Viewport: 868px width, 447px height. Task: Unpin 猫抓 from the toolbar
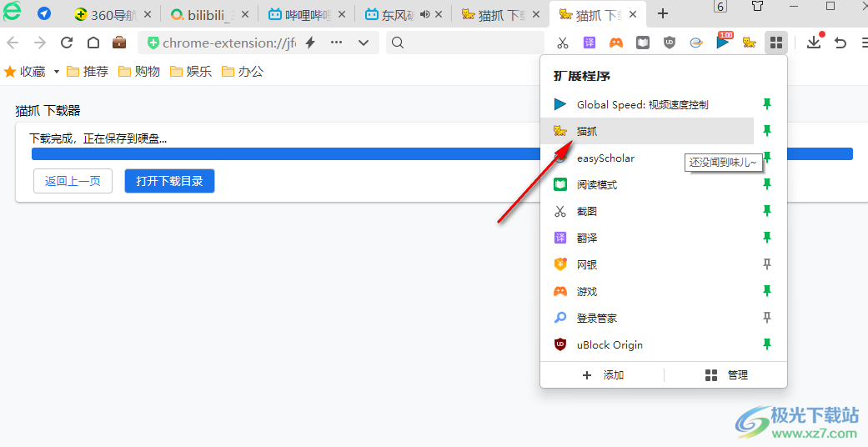coord(767,131)
